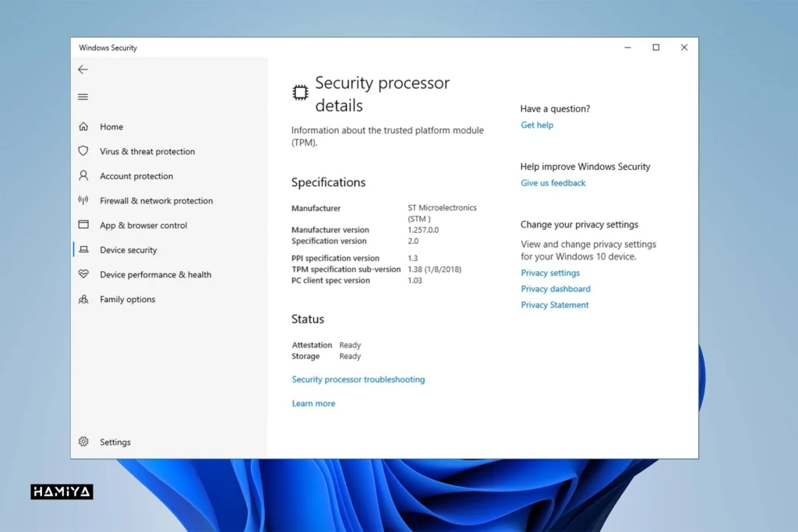Click manufacturer version value 1.257.0.0
Screen dimensions: 798x532
423,230
